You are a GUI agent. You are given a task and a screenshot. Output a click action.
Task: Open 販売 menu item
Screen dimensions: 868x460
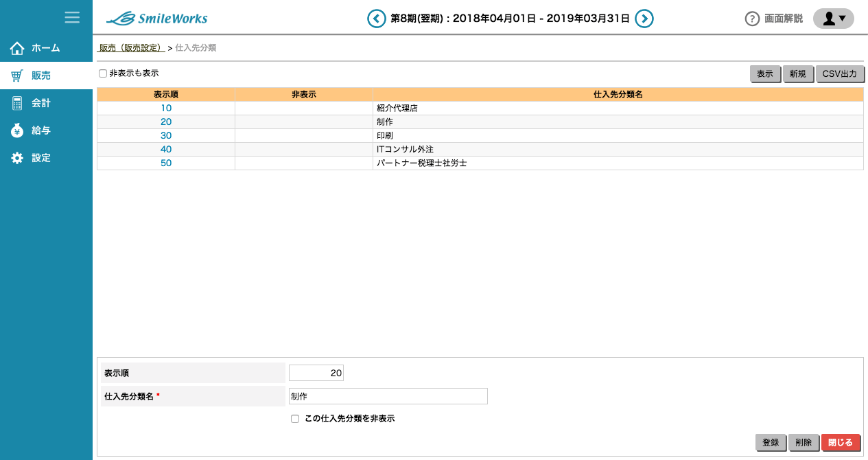pyautogui.click(x=46, y=76)
